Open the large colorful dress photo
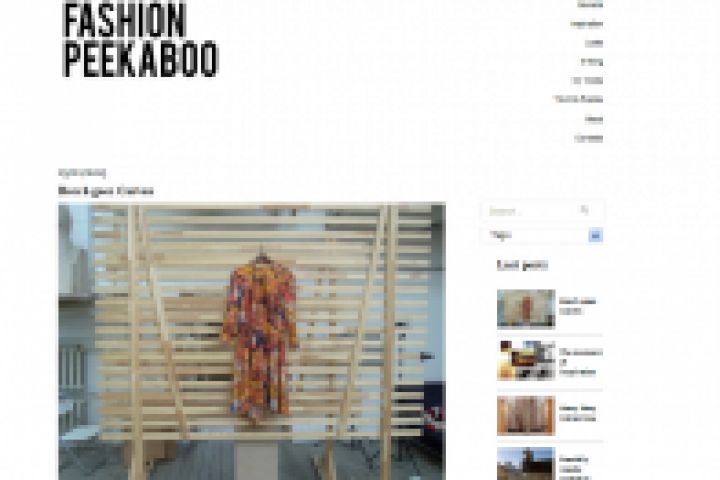Image resolution: width=720 pixels, height=480 pixels. pos(252,341)
